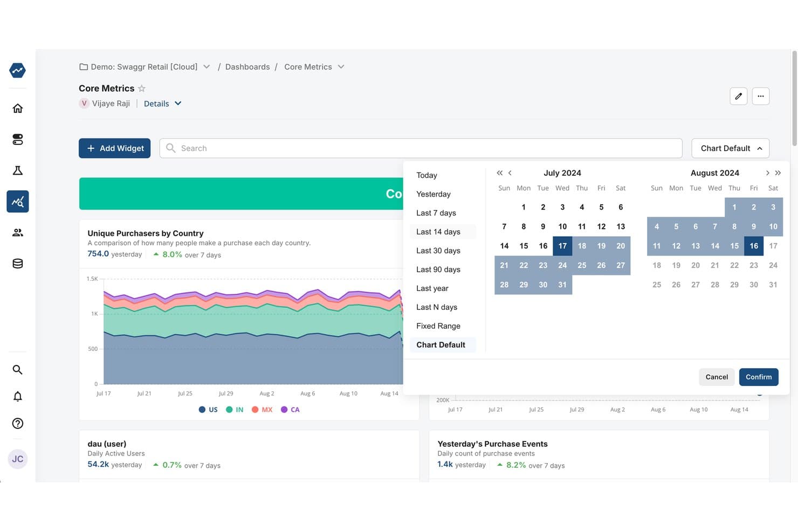Toggle the MX legend series
Viewport: 798px width, 532px height.
pos(262,410)
